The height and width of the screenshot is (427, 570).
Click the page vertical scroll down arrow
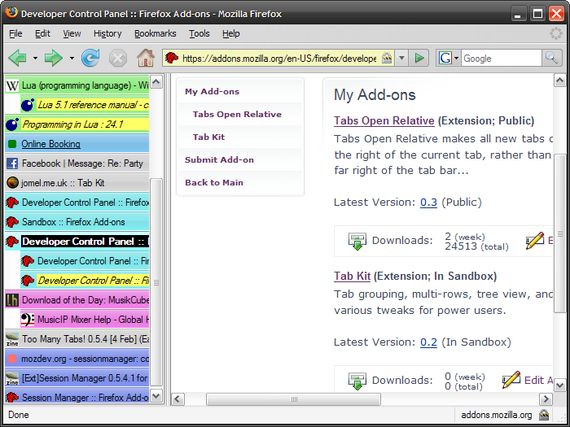[560, 385]
